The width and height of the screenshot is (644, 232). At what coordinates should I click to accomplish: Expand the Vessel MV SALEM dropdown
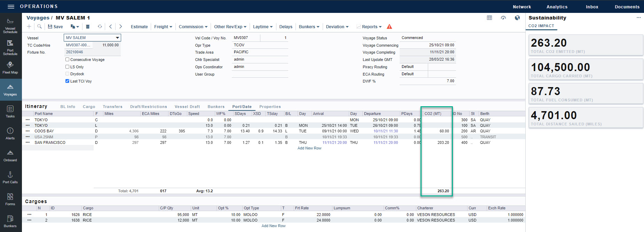117,38
